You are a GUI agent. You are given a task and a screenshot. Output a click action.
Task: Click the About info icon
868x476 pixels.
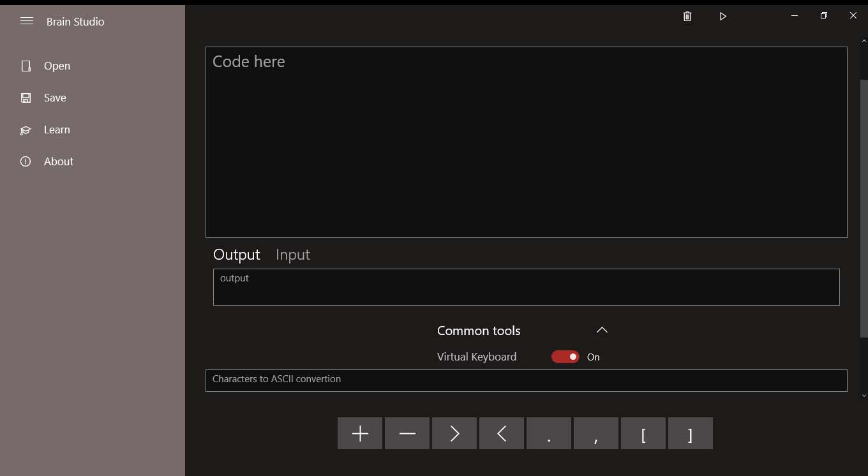[26, 162]
